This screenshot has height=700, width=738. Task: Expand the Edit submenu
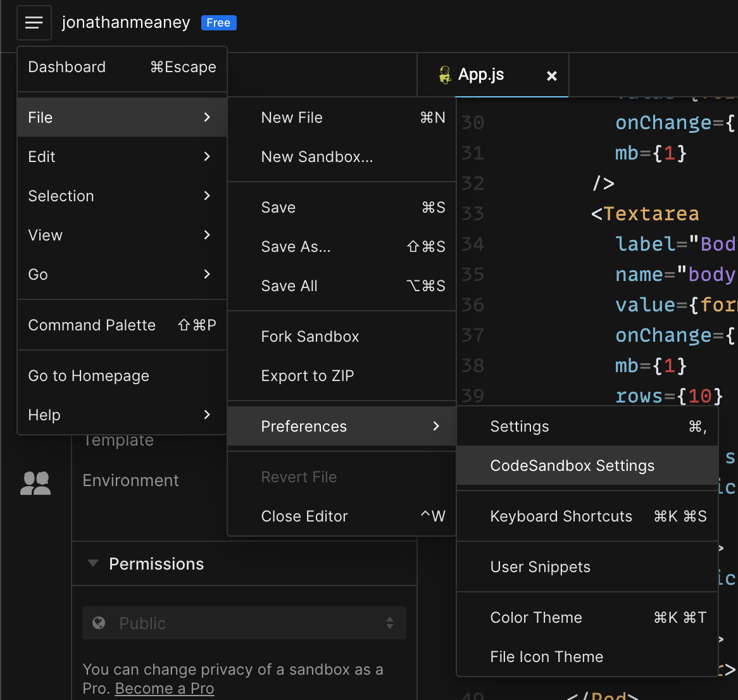click(x=122, y=157)
